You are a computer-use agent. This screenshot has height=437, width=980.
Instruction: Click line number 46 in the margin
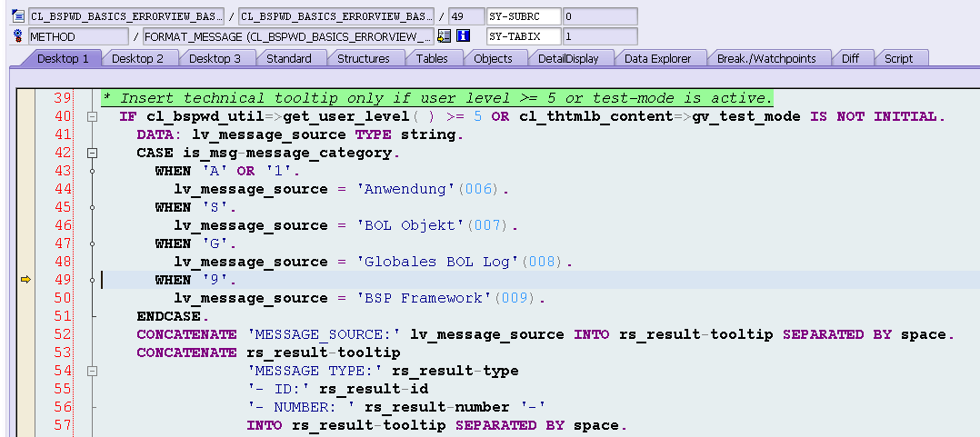point(63,225)
